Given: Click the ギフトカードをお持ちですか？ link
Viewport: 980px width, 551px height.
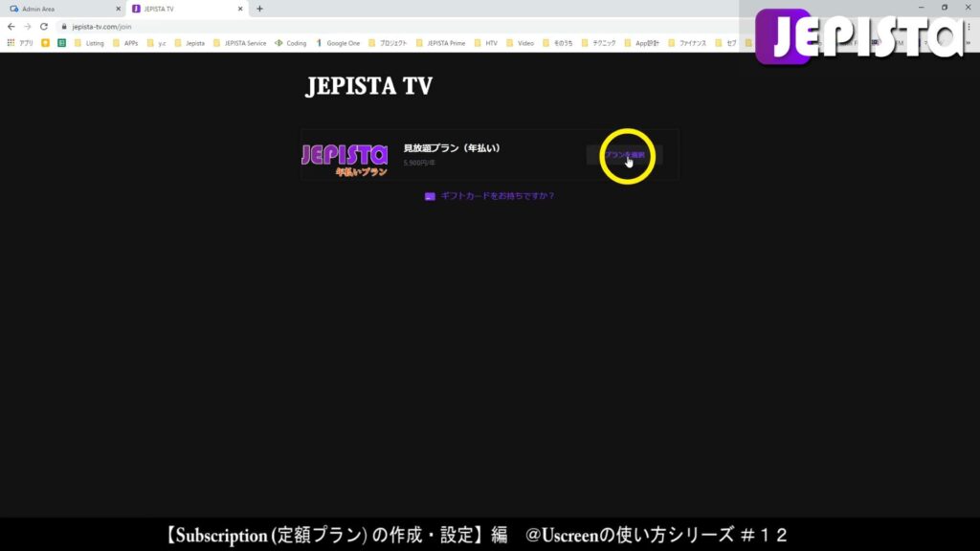Looking at the screenshot, I should pyautogui.click(x=498, y=195).
